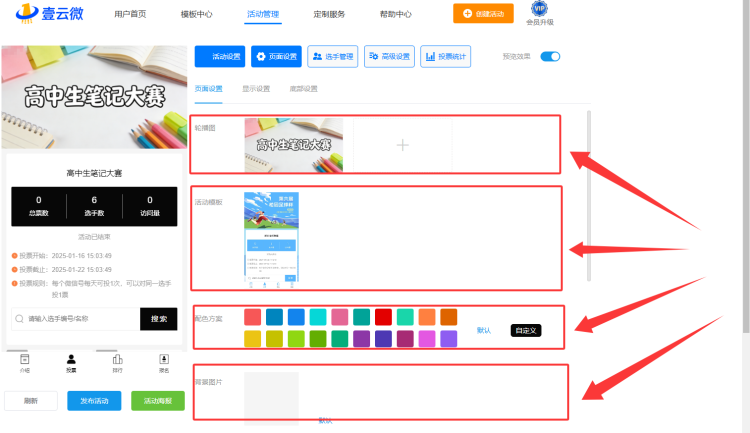
Task: Click the contestant search input field
Action: 76,319
